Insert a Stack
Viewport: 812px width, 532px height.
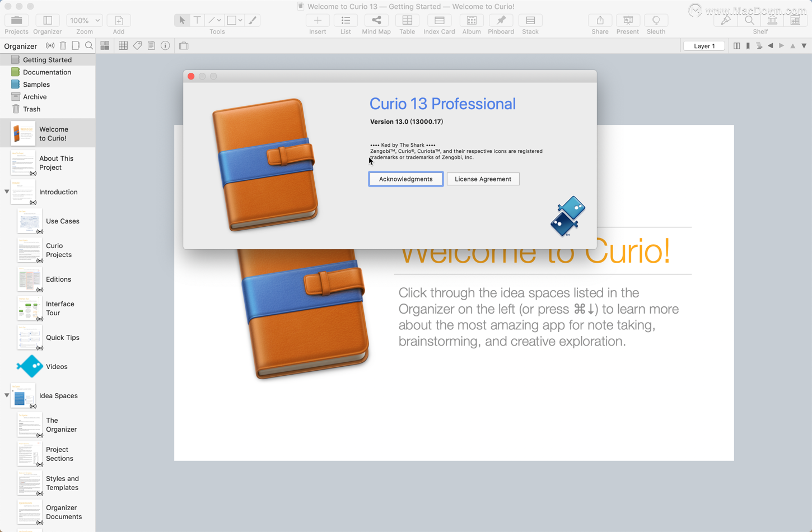(x=530, y=21)
